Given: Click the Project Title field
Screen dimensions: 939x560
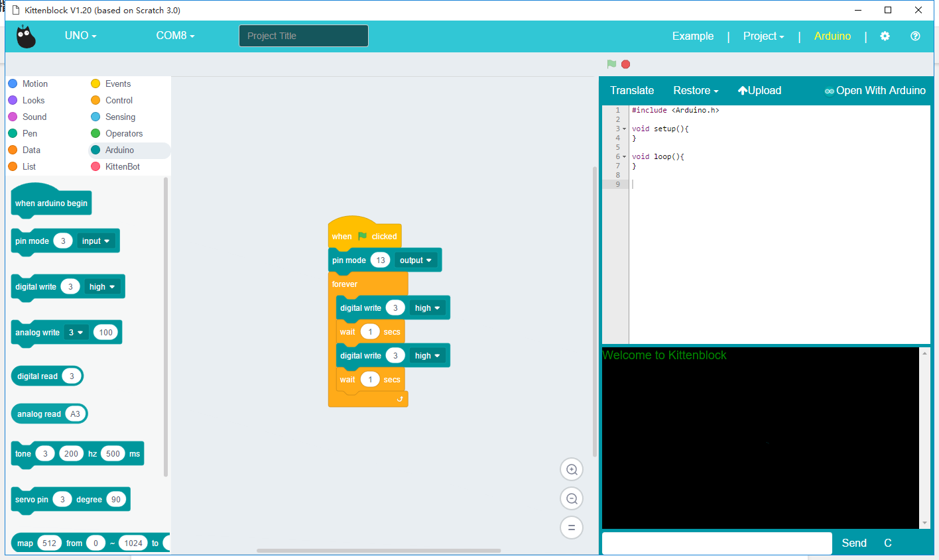Looking at the screenshot, I should pos(304,36).
